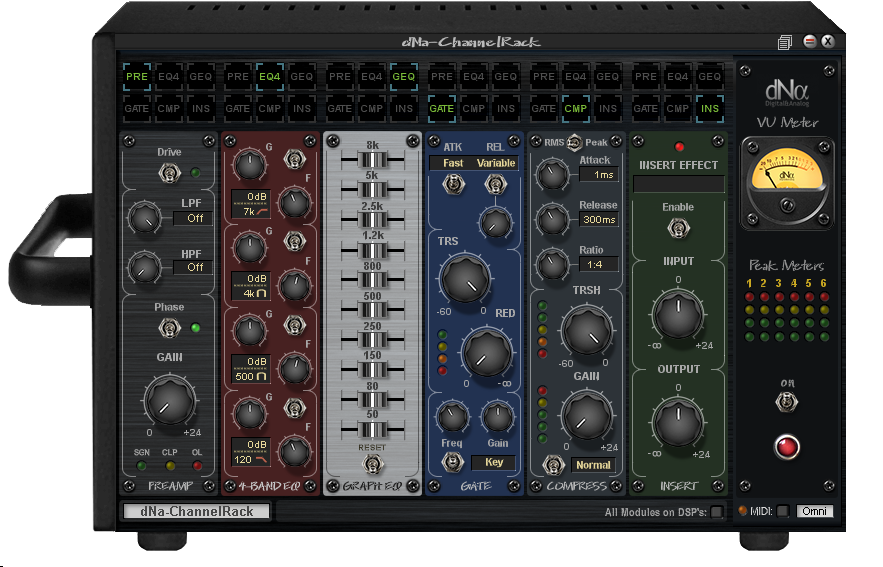Click the compressor Attack knob
The height and width of the screenshot is (567, 883).
click(x=552, y=174)
